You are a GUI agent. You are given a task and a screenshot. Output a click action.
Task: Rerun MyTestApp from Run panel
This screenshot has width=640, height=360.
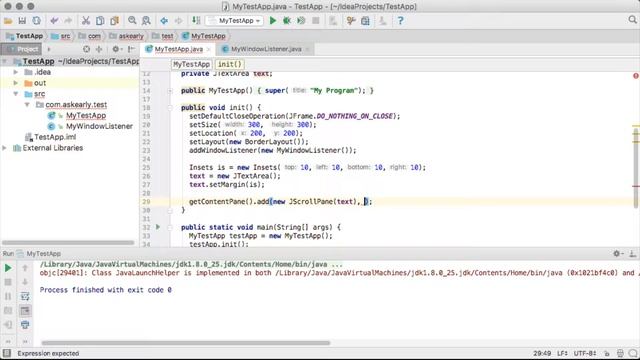8,268
